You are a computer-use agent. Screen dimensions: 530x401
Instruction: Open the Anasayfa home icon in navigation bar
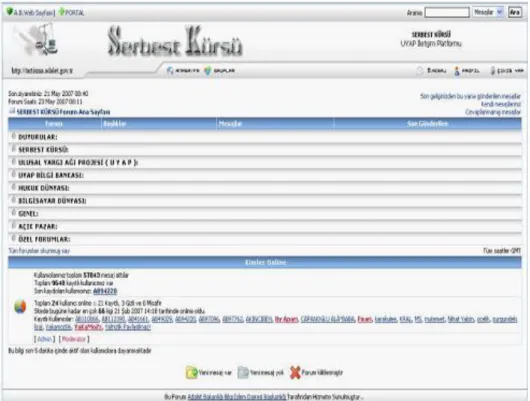coord(170,70)
